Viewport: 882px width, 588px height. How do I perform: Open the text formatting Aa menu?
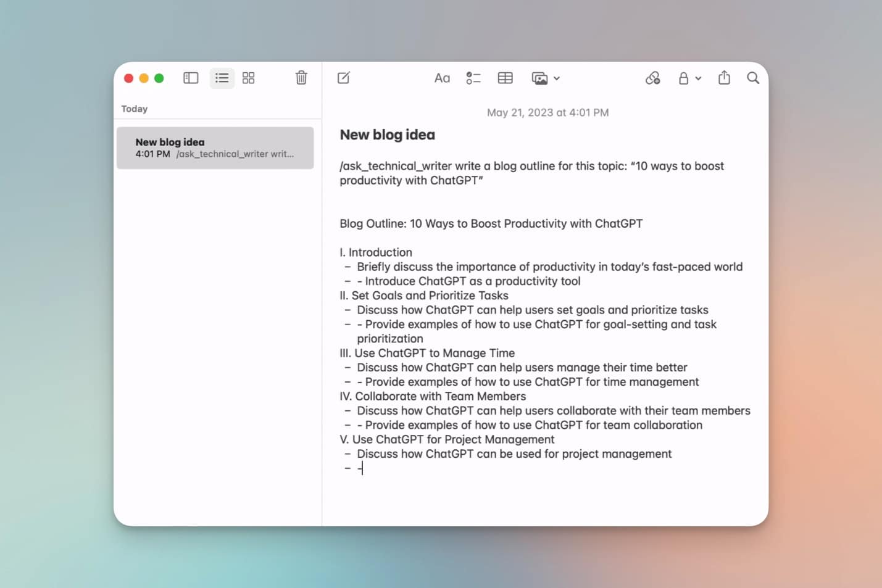click(442, 78)
